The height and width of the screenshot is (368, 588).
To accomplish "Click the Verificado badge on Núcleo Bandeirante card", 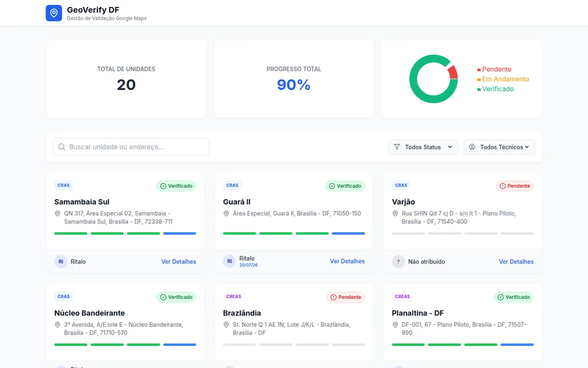I will 176,297.
